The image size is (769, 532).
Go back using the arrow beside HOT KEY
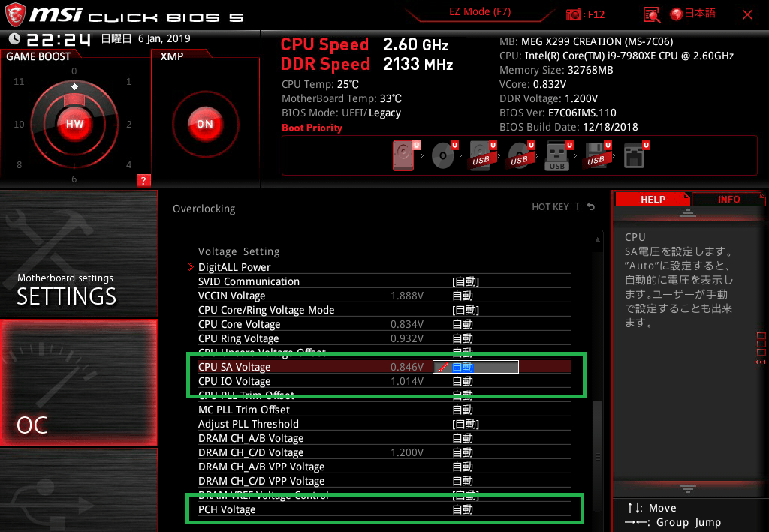click(x=591, y=207)
